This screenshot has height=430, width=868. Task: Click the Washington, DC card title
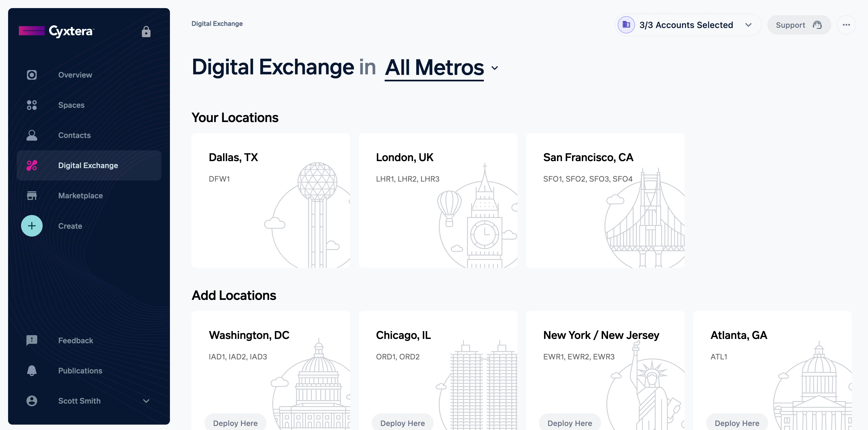[x=249, y=335]
